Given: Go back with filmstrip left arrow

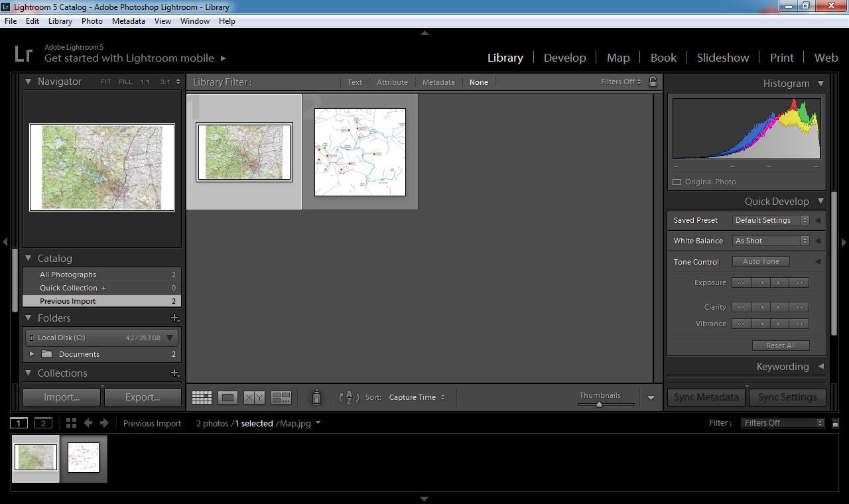Looking at the screenshot, I should tap(88, 422).
